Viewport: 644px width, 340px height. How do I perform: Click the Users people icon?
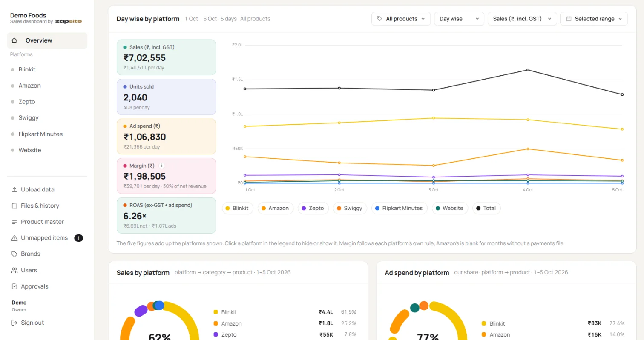click(x=14, y=270)
